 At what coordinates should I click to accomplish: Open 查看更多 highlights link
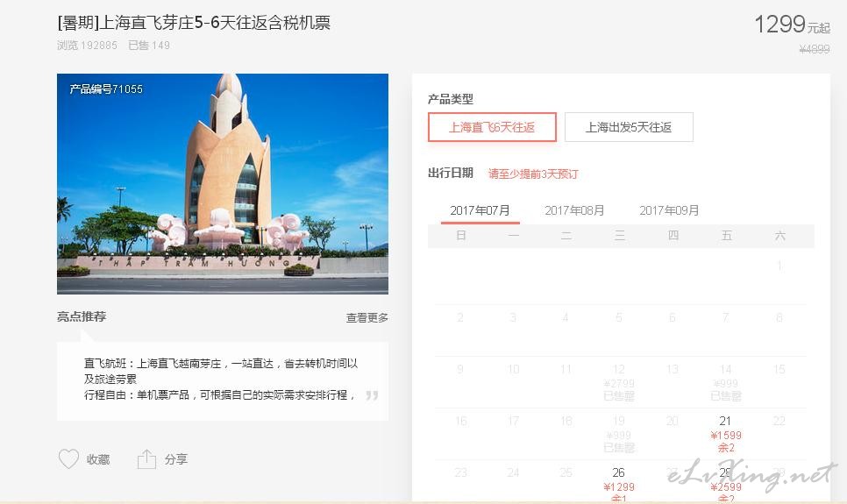tap(367, 317)
